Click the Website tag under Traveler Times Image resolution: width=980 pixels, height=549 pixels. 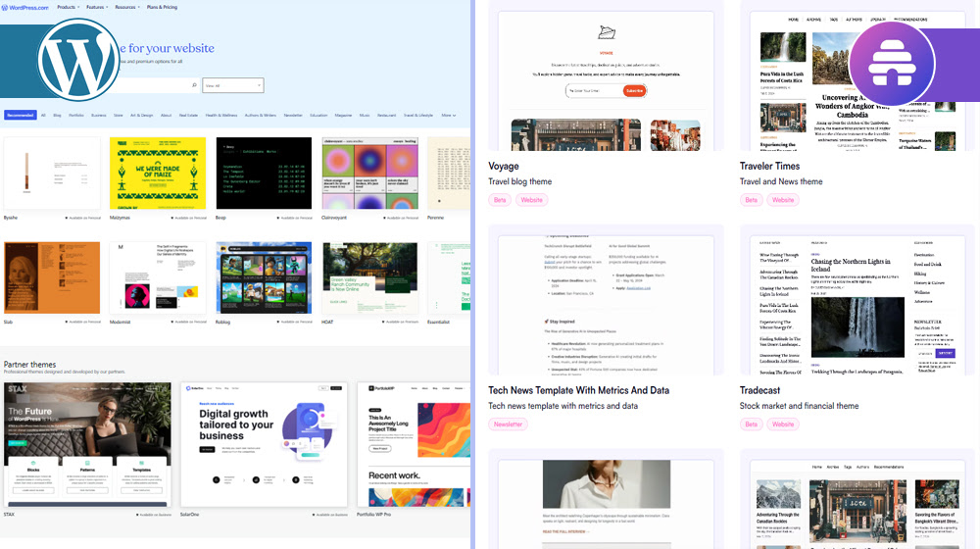783,200
